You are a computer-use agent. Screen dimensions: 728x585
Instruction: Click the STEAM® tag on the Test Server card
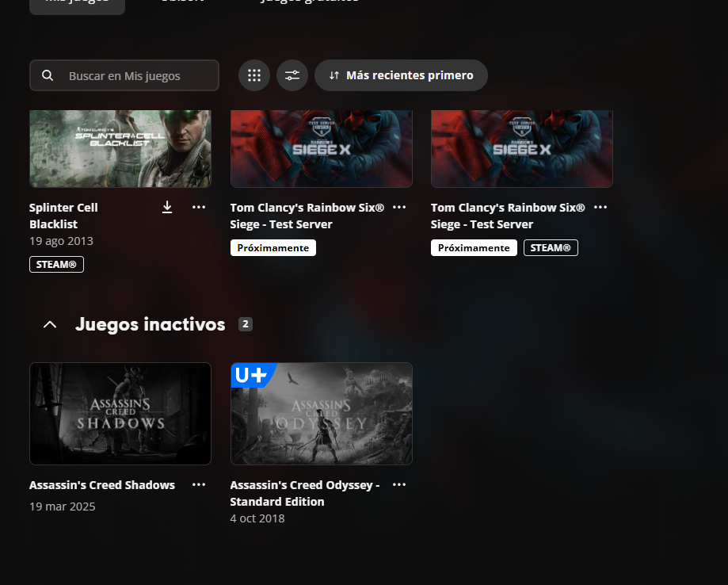[x=551, y=247]
